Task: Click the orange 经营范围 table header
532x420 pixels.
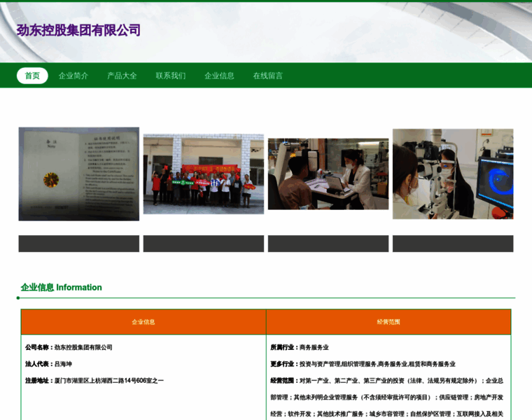Action: pyautogui.click(x=388, y=322)
